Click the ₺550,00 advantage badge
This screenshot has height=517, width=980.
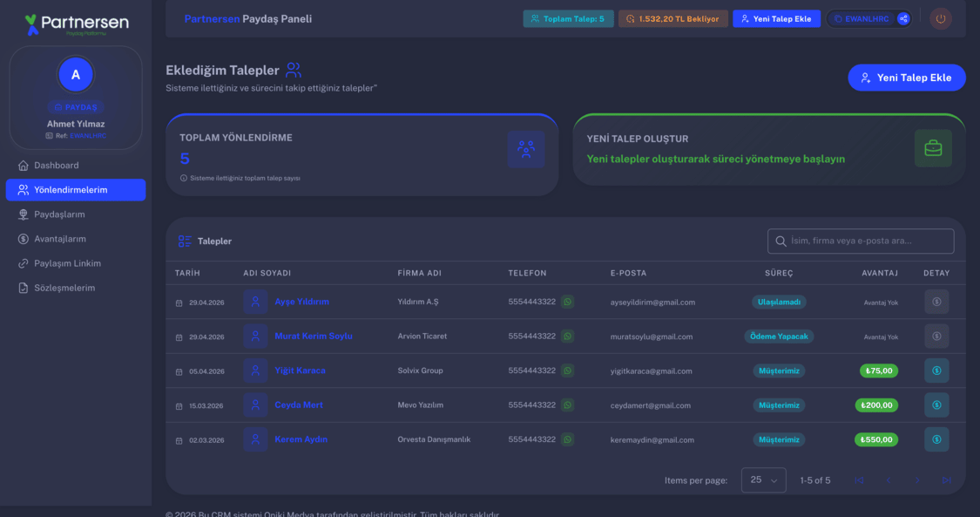[x=876, y=439]
